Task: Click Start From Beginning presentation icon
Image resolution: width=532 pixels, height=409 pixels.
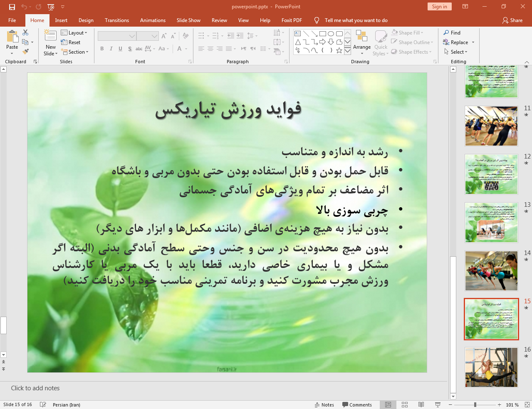Action: [x=51, y=7]
